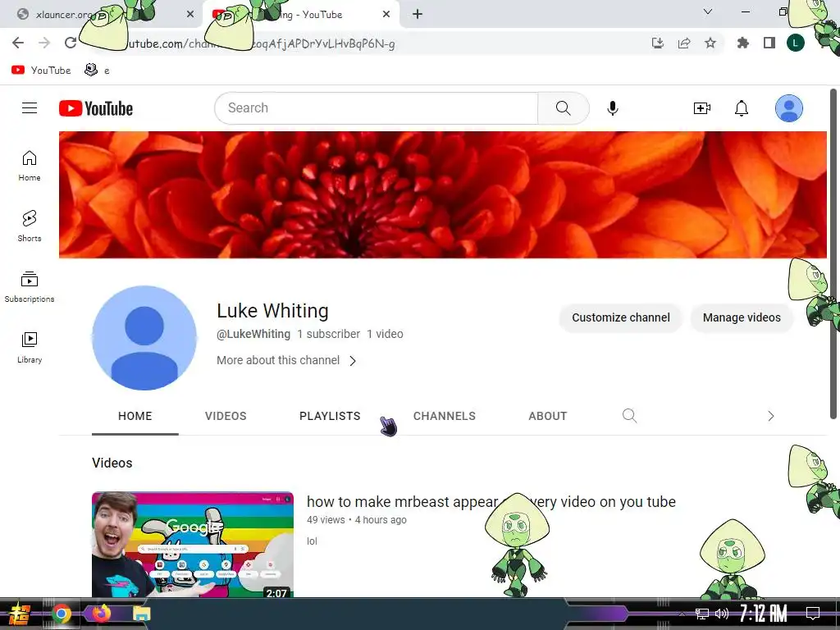
Task: Open the Start menu in taskbar
Action: (x=20, y=614)
